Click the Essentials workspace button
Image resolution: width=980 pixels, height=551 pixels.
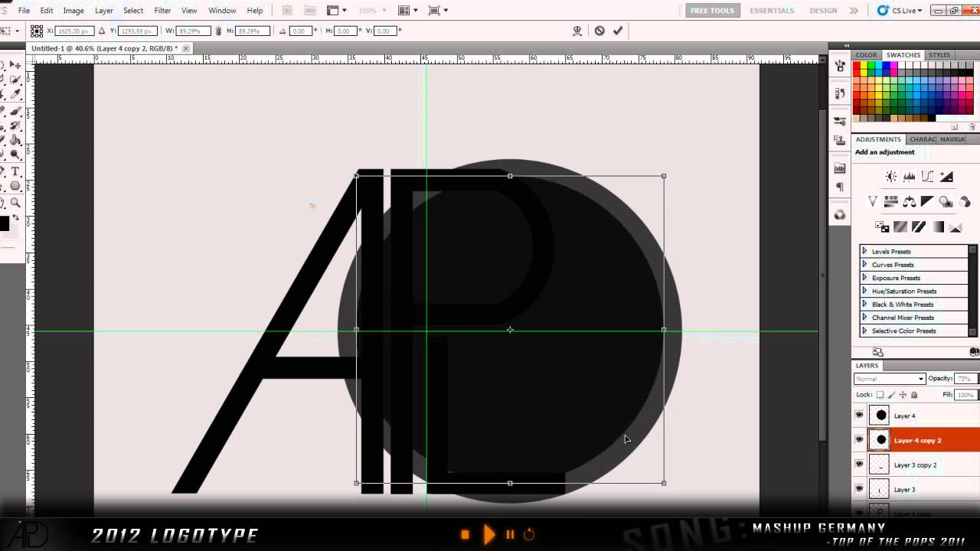click(772, 11)
